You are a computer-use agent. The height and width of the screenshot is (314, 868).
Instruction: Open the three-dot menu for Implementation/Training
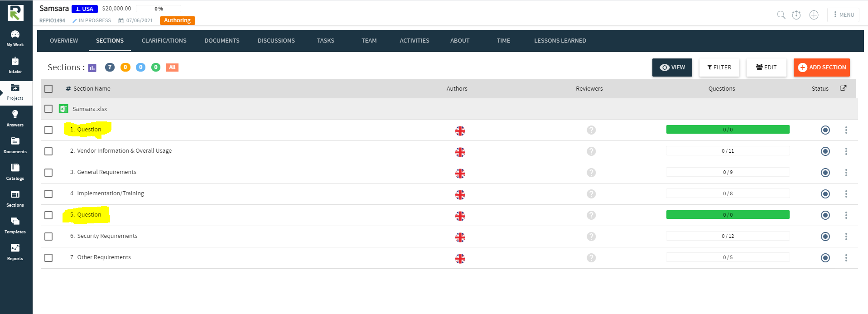tap(846, 194)
